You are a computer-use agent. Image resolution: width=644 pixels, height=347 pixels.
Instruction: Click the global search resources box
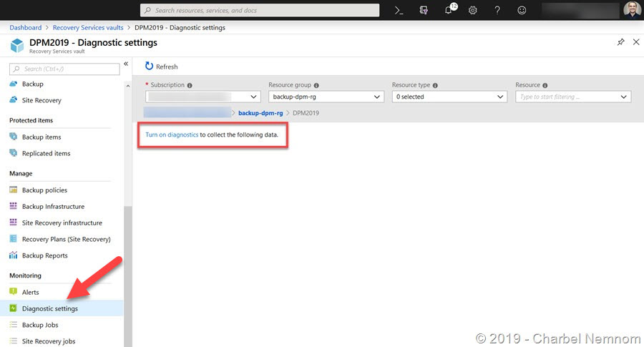[x=260, y=10]
